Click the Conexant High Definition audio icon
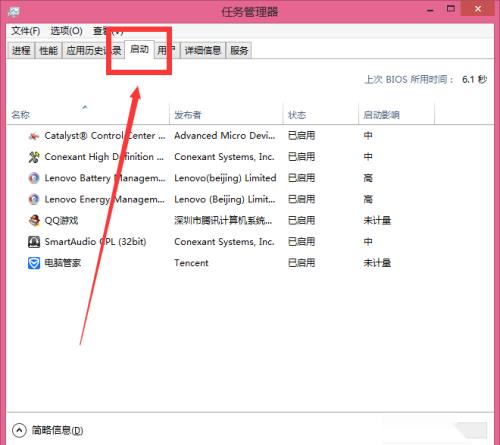Viewport: 500px width, 445px height. coord(34,157)
